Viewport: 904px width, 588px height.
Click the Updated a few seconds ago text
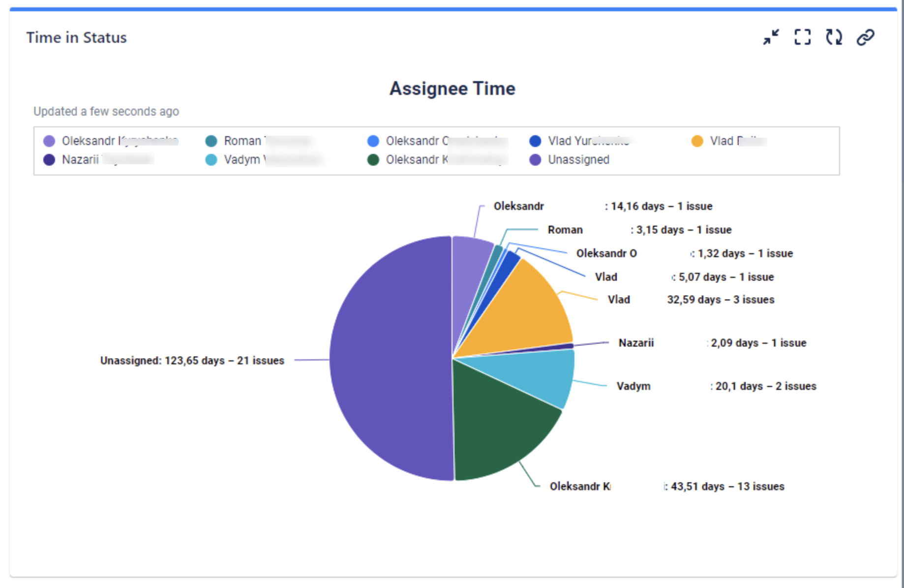tap(106, 111)
